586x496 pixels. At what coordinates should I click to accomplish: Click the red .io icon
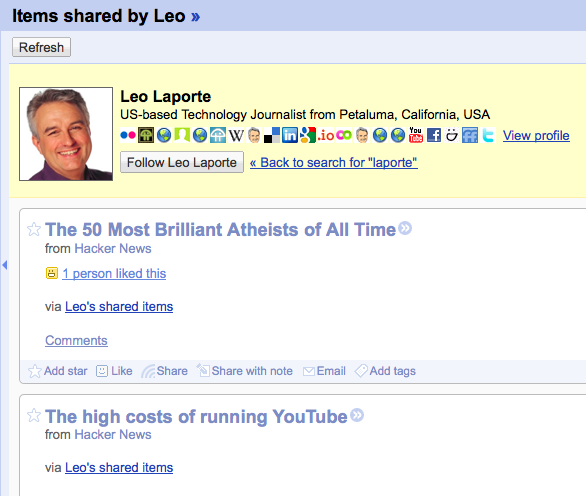(x=326, y=135)
